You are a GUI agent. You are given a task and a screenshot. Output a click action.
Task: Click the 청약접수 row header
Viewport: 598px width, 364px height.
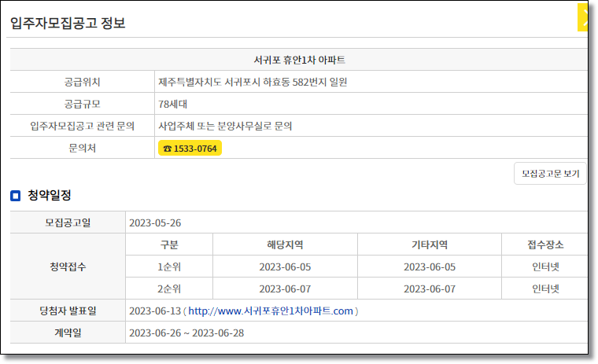pyautogui.click(x=68, y=267)
